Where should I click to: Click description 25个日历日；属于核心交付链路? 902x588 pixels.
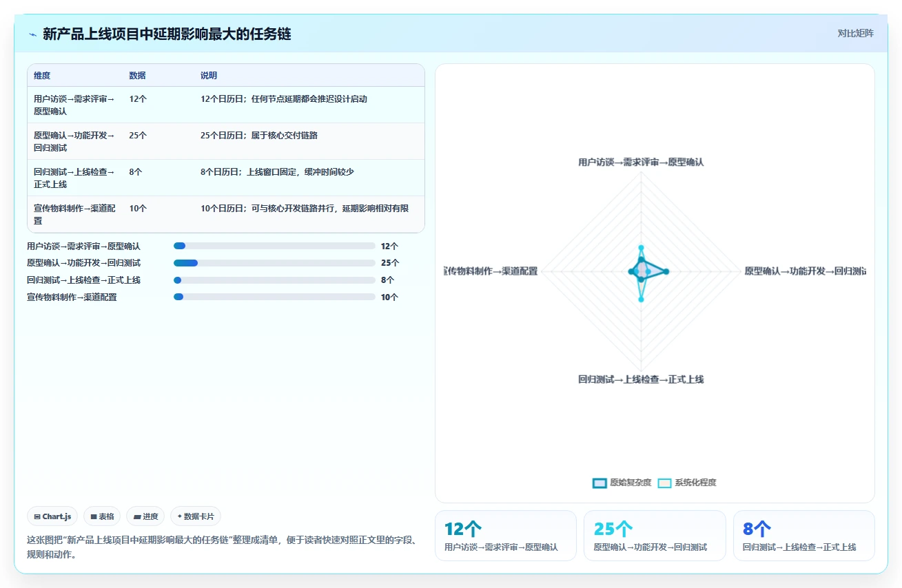coord(259,136)
